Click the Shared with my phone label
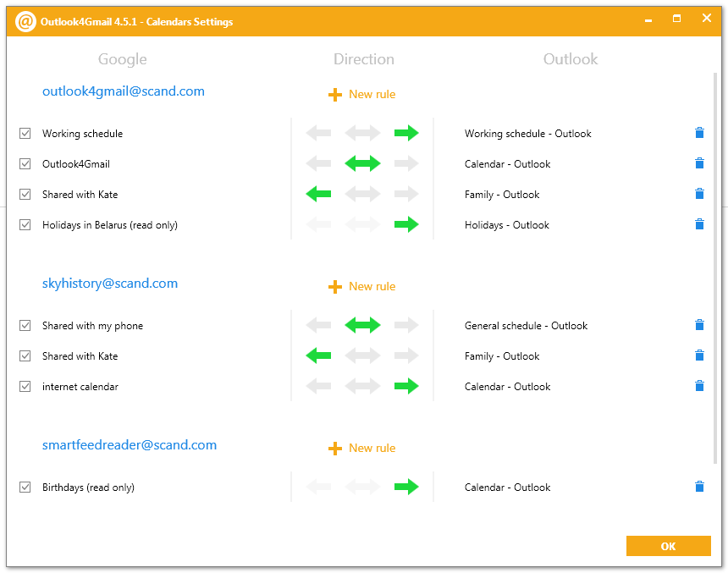 point(93,326)
